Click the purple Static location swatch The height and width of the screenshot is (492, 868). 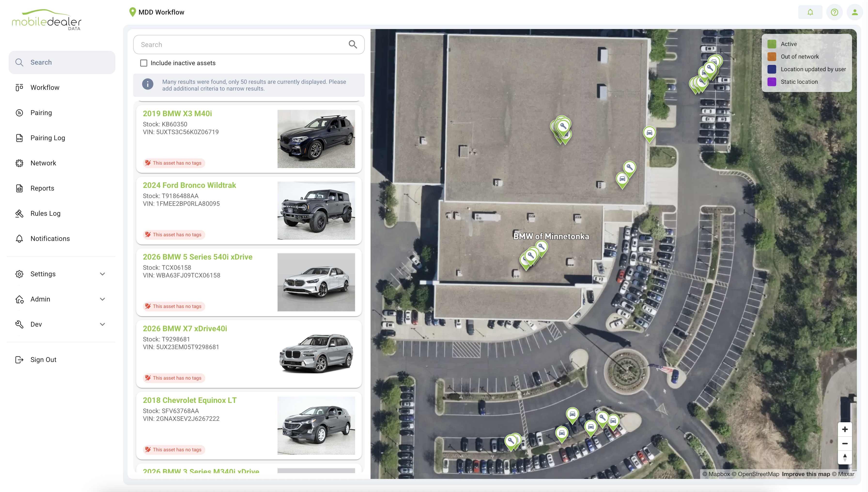point(772,82)
